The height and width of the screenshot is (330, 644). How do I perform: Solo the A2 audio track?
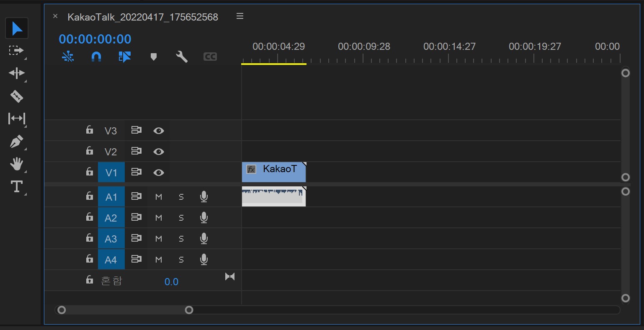[x=181, y=217]
